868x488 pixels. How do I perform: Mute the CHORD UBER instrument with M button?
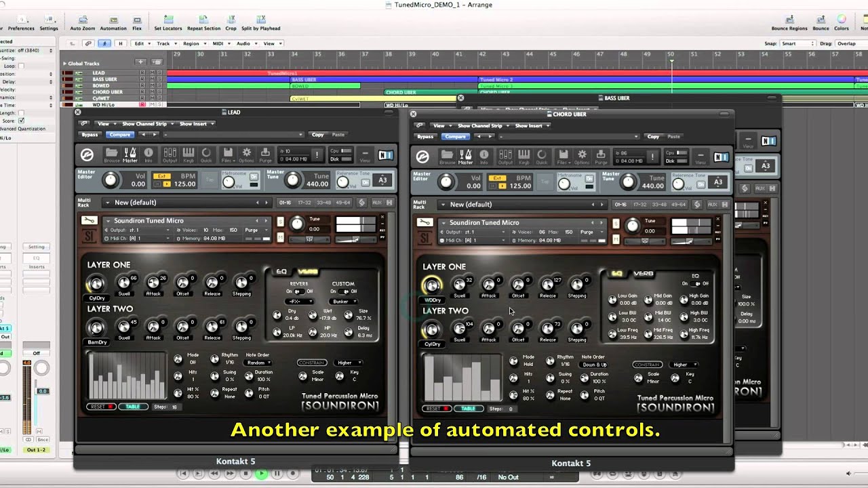616,239
